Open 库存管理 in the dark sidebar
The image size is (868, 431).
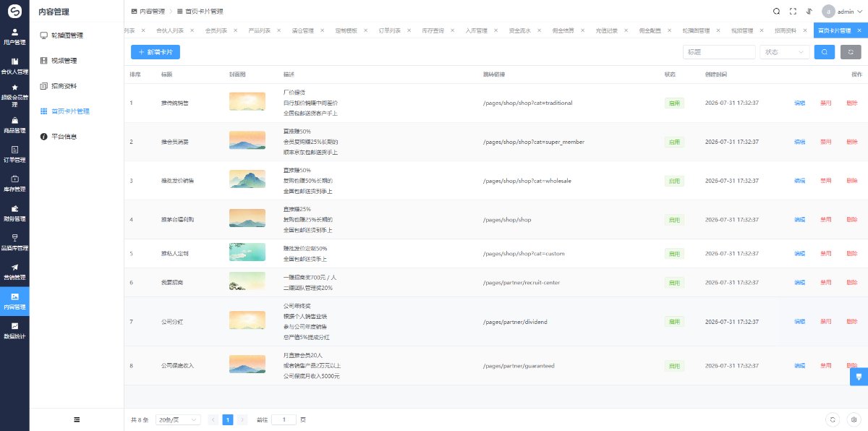[14, 184]
